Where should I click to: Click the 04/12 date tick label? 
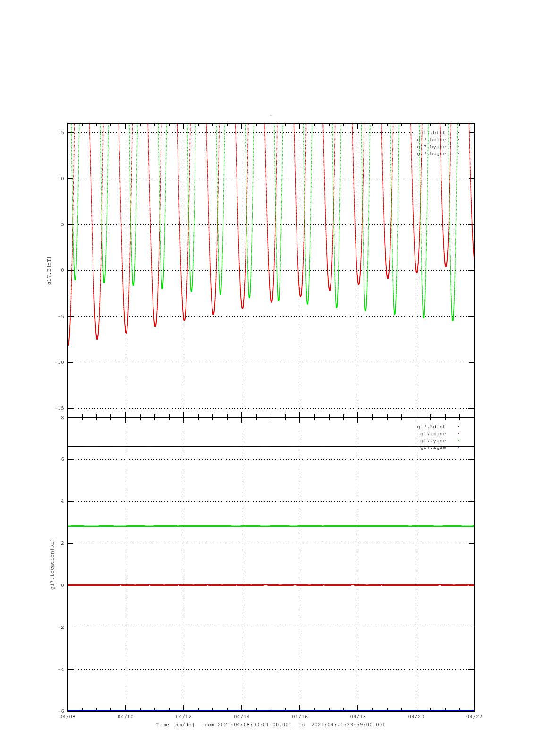(x=184, y=717)
